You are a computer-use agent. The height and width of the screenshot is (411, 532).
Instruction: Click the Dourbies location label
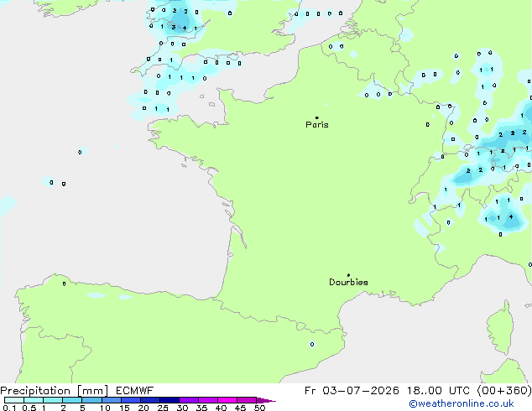coord(348,282)
